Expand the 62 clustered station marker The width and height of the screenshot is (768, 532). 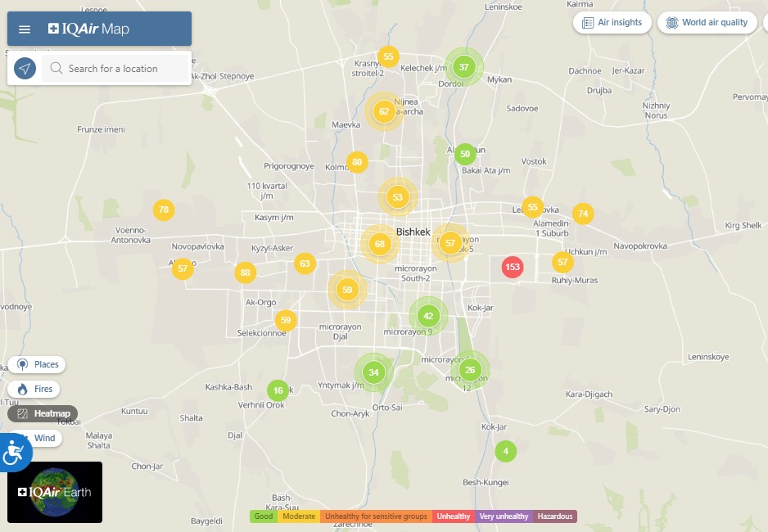[x=384, y=111]
